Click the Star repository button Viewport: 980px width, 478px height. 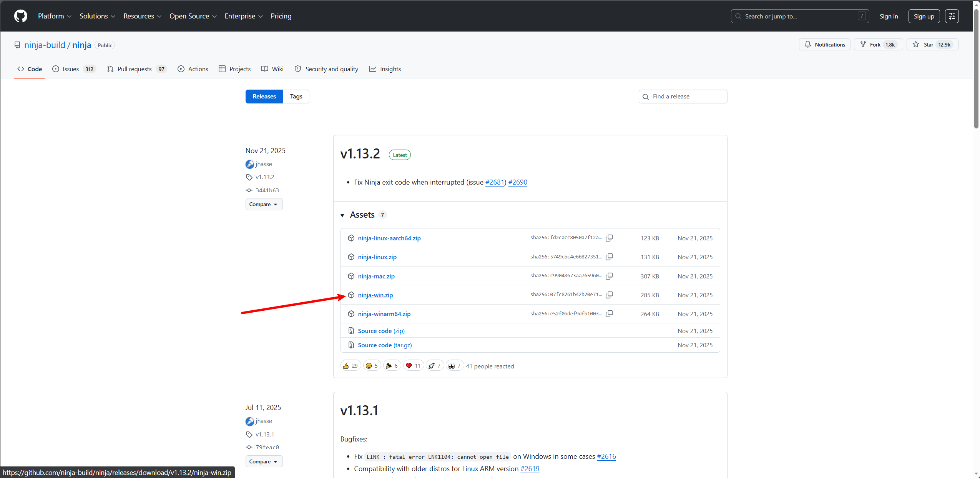pos(932,45)
